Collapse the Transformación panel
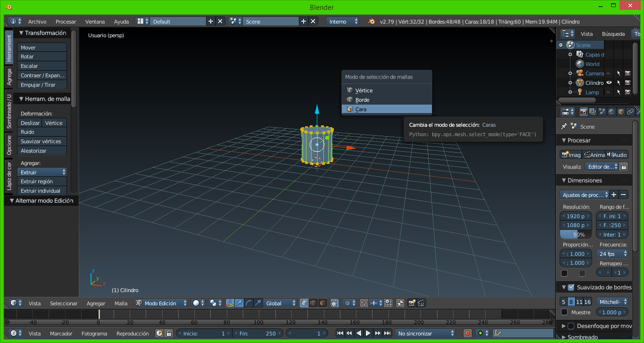644x343 pixels. (x=21, y=33)
